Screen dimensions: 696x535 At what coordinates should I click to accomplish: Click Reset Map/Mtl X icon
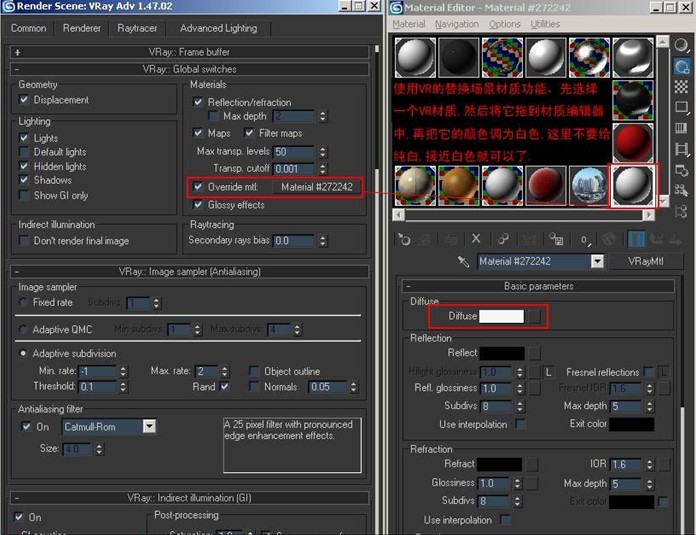tap(476, 239)
